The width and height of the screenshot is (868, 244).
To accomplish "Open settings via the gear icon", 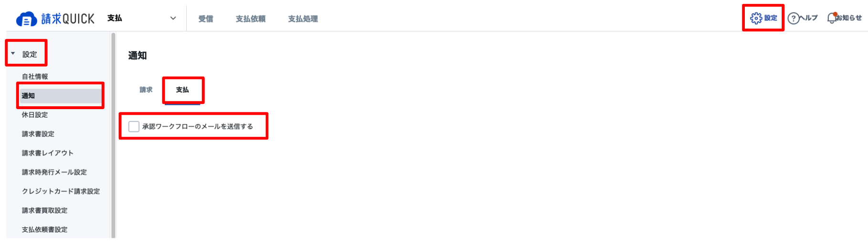I will pos(756,18).
